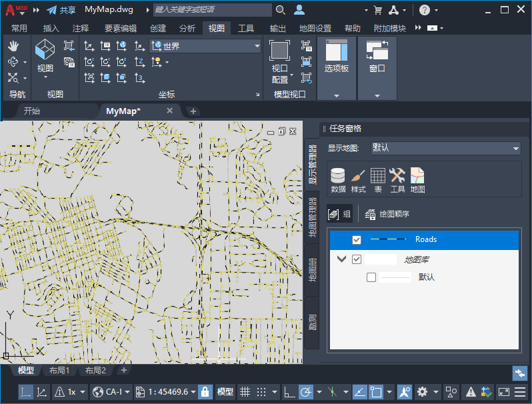532x404 pixels.
Task: Switch to the 分析 ribbon tab
Action: point(187,29)
